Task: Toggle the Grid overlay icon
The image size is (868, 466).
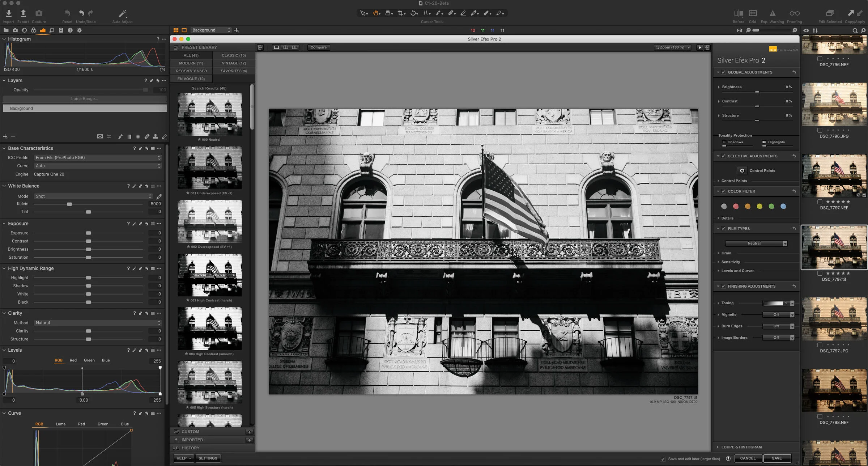Action: pyautogui.click(x=753, y=13)
